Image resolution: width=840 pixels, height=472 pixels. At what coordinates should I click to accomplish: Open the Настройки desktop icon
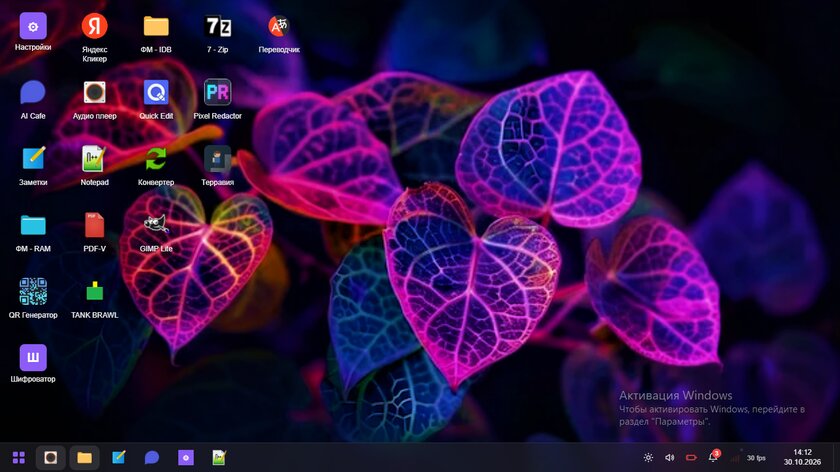33,27
